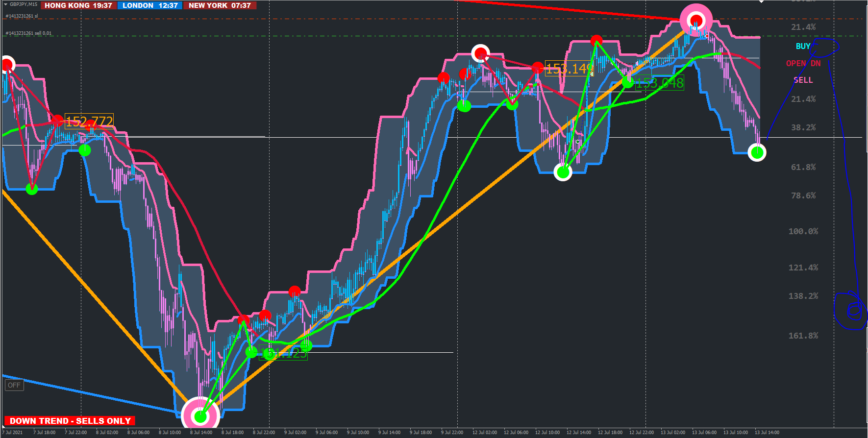Click the LONDON 12:37 session clock

tap(150, 5)
